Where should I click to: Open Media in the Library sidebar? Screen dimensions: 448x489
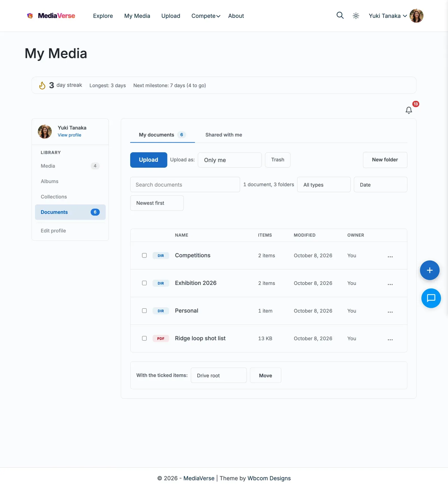70,166
